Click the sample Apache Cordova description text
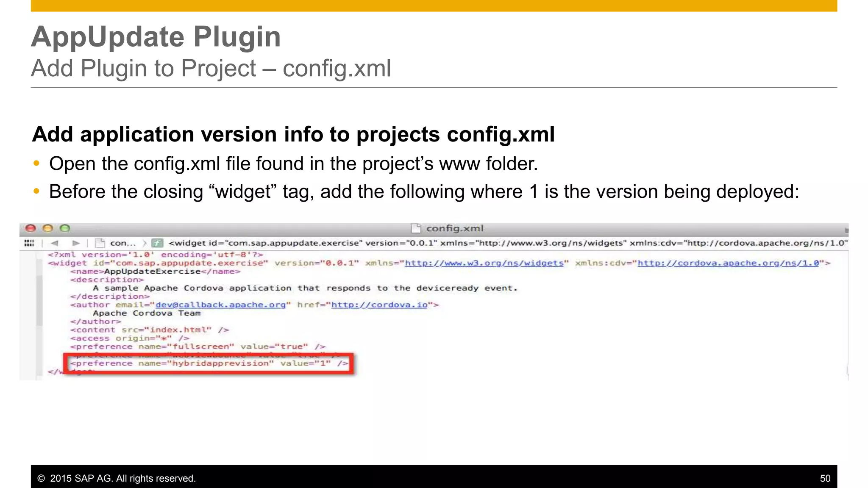Image resolution: width=868 pixels, height=488 pixels. [305, 288]
